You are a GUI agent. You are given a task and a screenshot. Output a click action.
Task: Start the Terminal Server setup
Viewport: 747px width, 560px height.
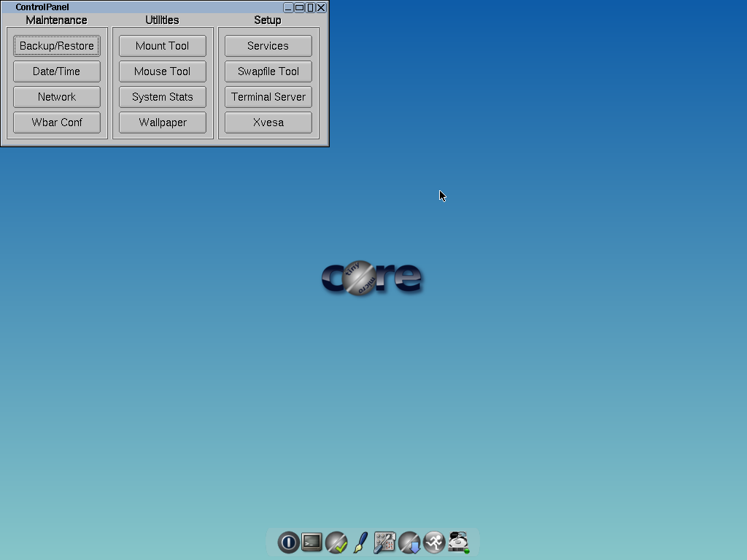tap(268, 96)
